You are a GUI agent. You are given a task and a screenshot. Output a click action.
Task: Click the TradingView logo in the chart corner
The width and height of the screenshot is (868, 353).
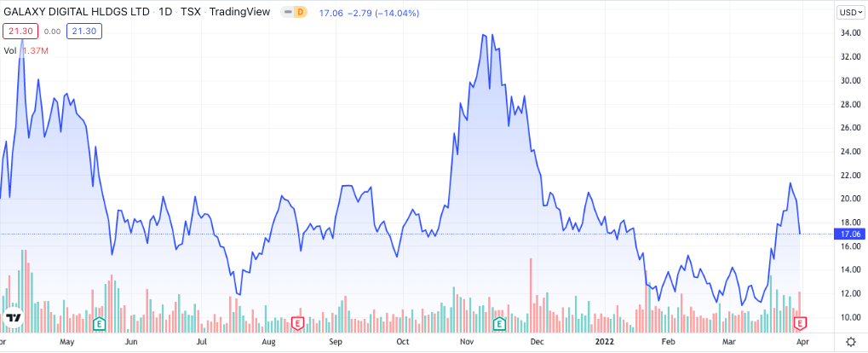pyautogui.click(x=14, y=318)
